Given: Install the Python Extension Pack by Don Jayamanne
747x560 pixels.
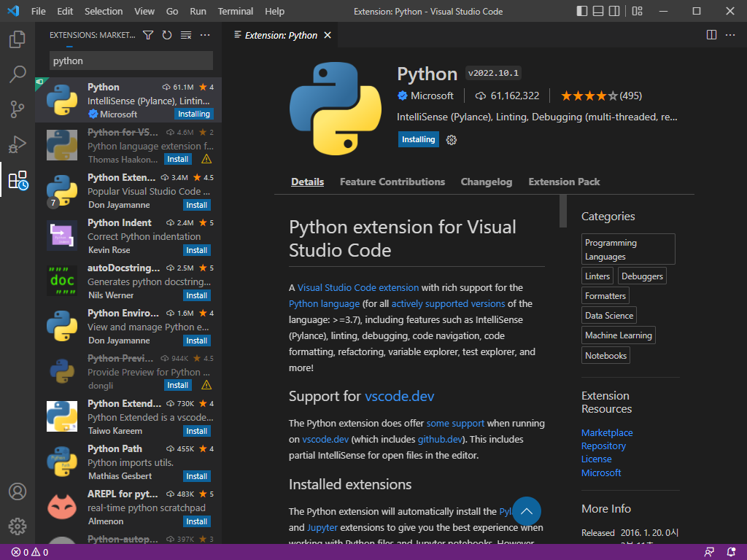Looking at the screenshot, I should pos(196,205).
